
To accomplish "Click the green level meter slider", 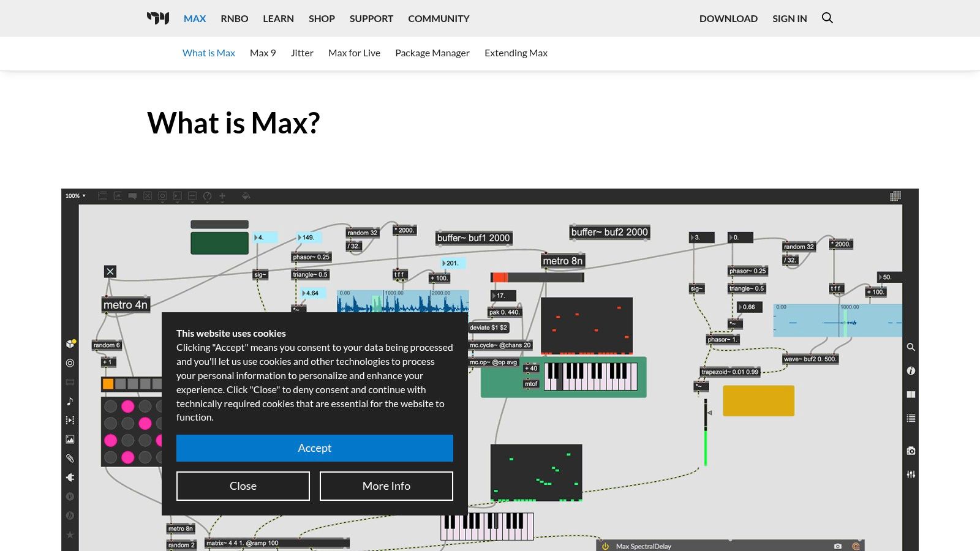I will pos(706,432).
